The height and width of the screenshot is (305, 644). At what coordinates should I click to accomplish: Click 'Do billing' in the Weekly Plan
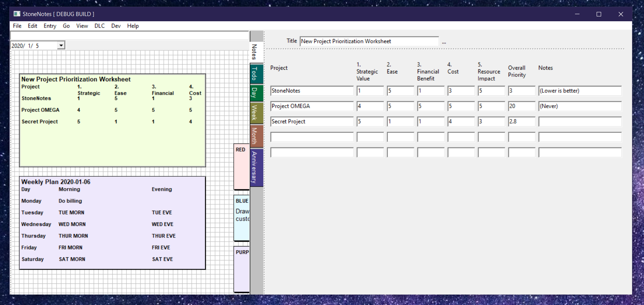(70, 201)
